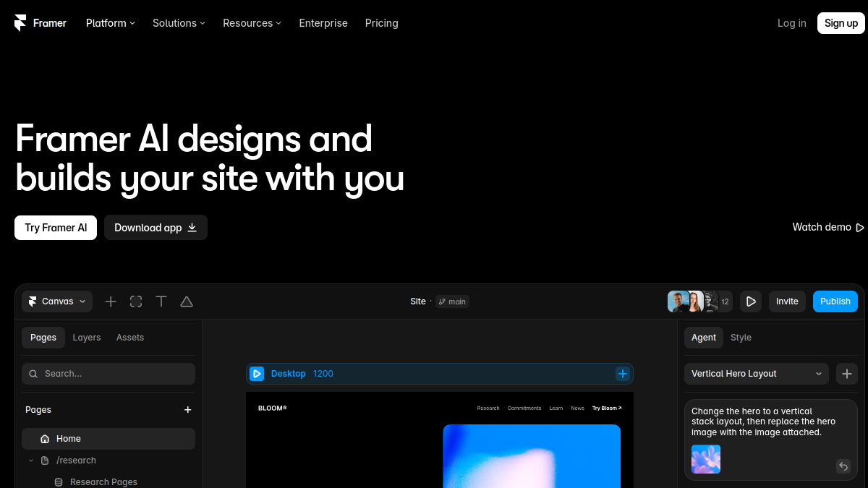Go to the Enterprise page
The width and height of the screenshot is (868, 488).
[323, 23]
